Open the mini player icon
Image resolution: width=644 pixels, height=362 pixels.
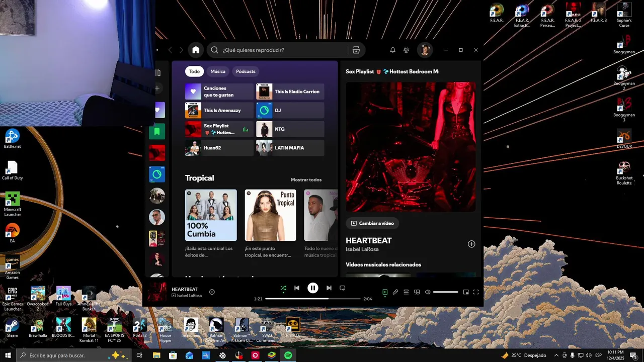[466, 292]
